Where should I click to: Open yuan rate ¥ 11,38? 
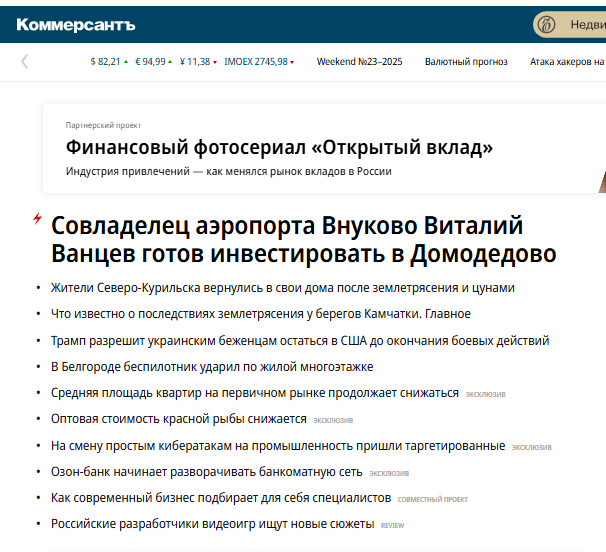(198, 62)
